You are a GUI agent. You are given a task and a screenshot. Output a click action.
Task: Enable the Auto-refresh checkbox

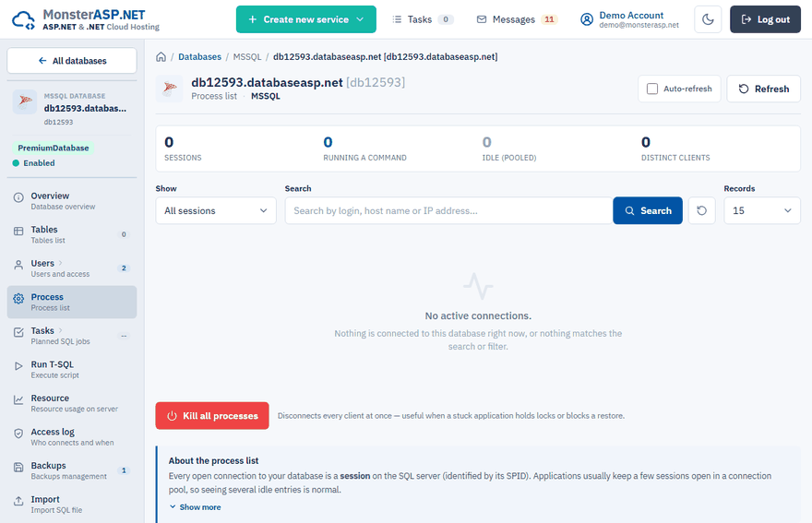click(x=652, y=89)
